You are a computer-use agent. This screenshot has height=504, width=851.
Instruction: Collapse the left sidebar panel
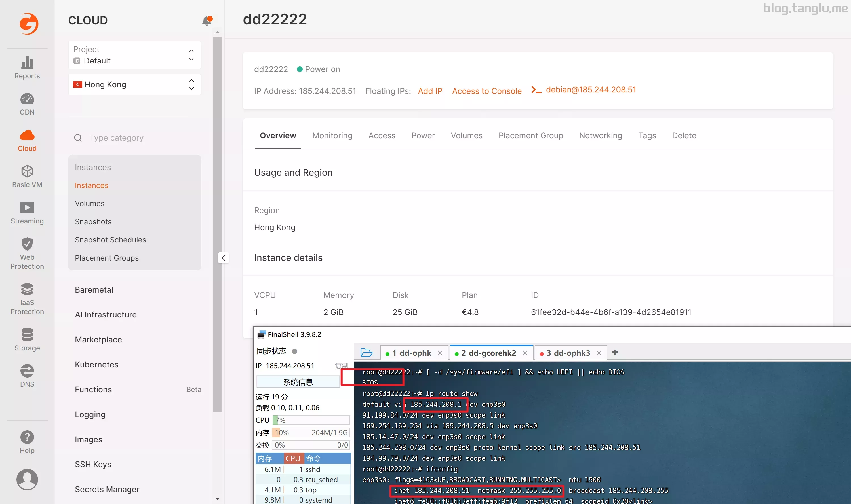(223, 257)
